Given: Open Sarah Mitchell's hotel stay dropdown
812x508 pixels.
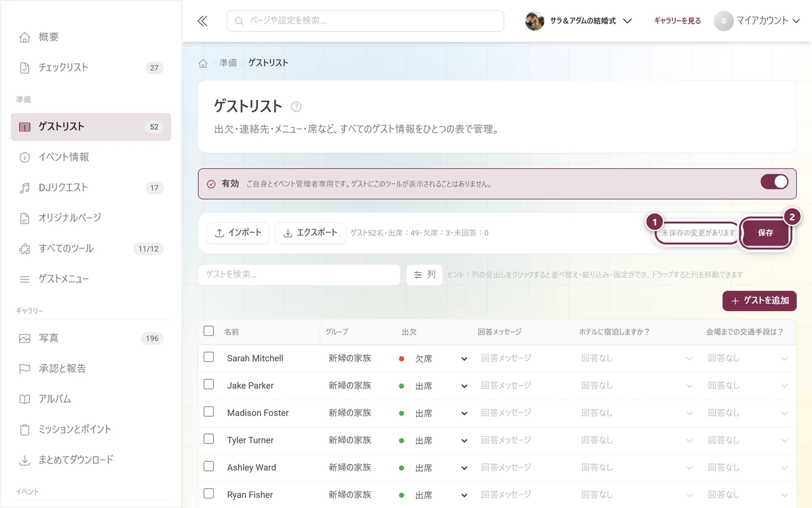Looking at the screenshot, I should [x=637, y=358].
